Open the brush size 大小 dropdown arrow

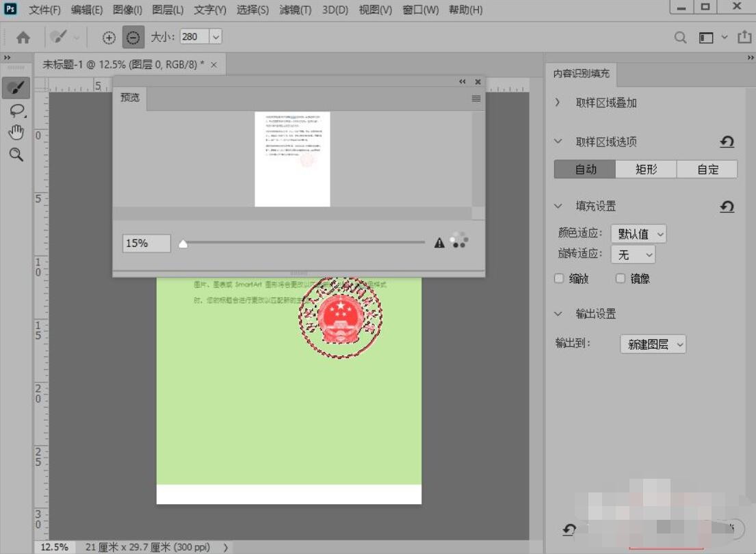point(216,37)
